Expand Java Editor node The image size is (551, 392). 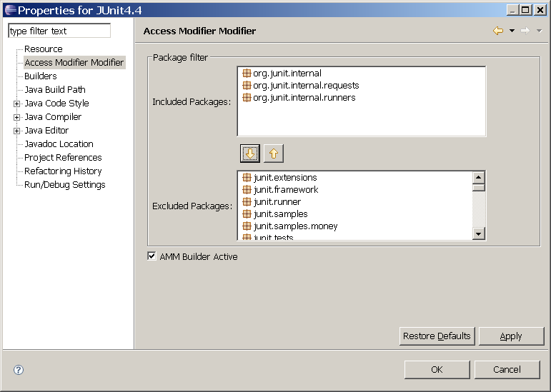point(16,131)
